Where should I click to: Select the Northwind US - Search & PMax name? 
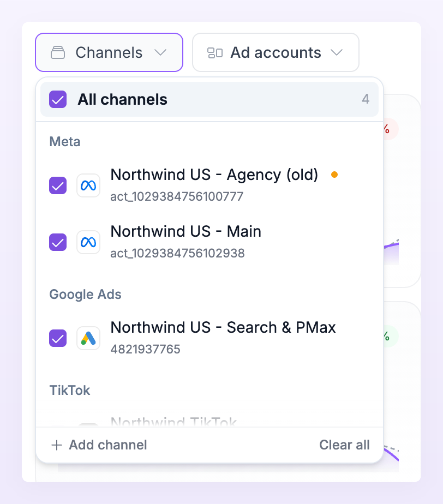(x=223, y=327)
